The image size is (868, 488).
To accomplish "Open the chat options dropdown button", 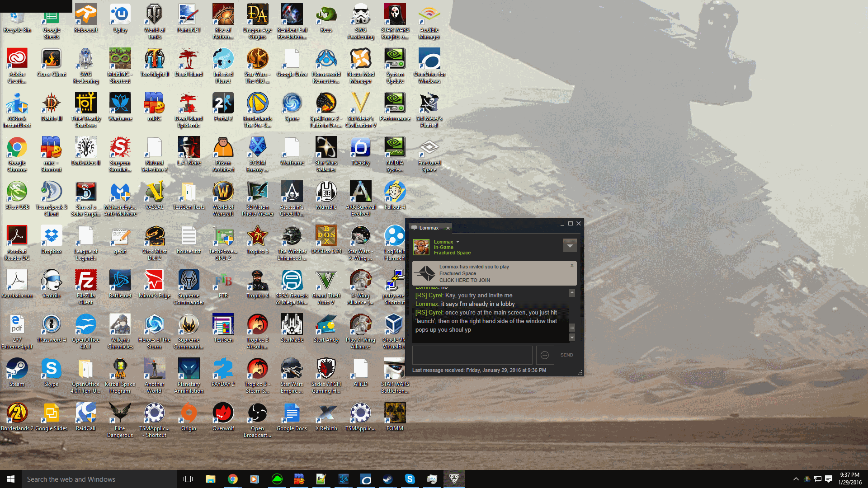I will coord(570,245).
